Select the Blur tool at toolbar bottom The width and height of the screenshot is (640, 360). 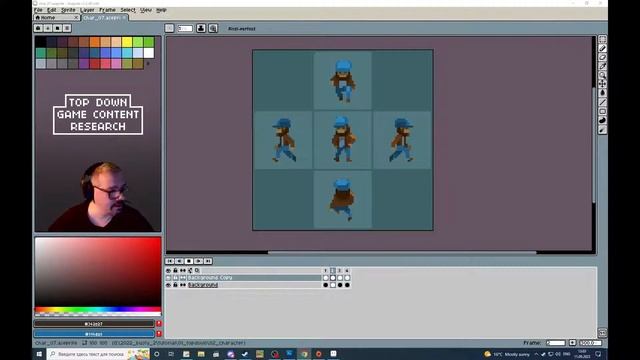coord(602,130)
